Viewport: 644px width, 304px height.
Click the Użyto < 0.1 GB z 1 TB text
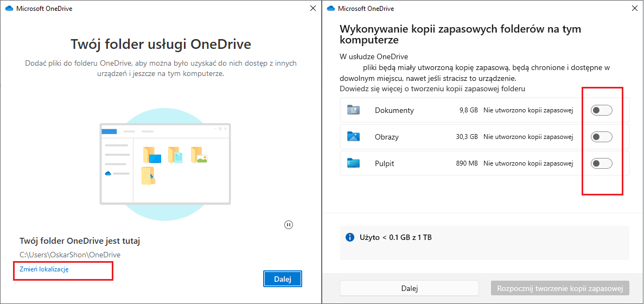tap(396, 237)
